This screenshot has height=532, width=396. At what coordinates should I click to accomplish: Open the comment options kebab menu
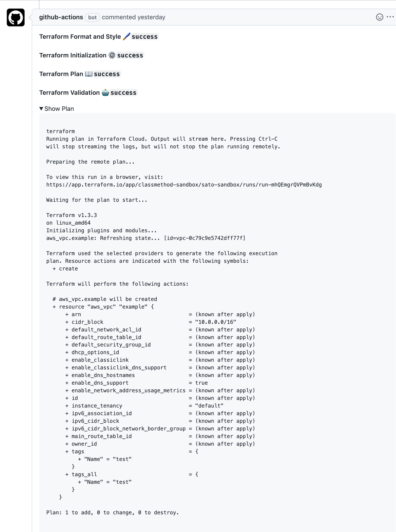point(390,17)
